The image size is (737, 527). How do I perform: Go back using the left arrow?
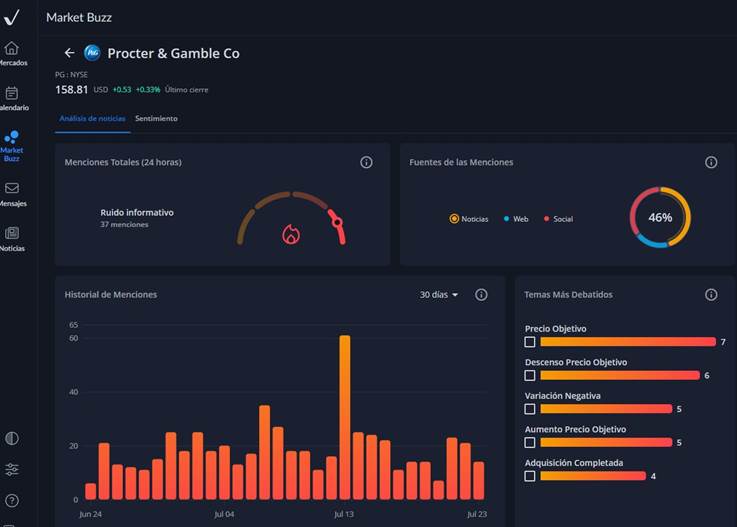point(70,53)
